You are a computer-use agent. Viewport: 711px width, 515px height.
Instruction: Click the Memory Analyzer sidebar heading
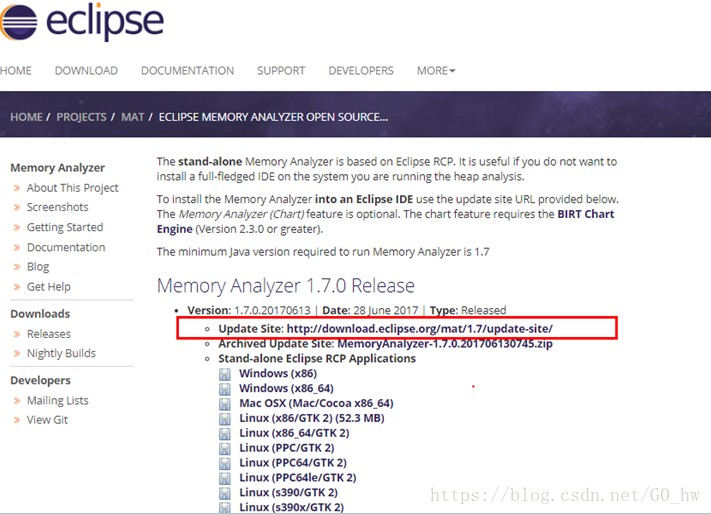pyautogui.click(x=58, y=168)
